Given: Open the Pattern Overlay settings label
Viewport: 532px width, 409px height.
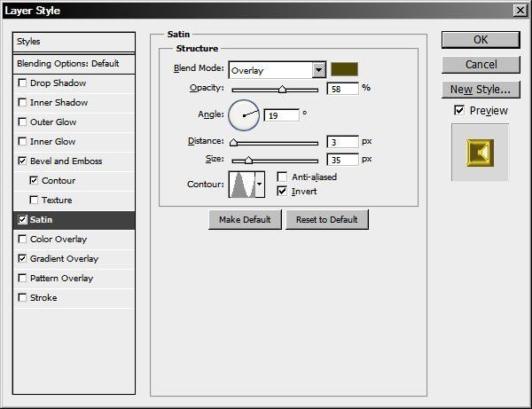Looking at the screenshot, I should point(61,279).
